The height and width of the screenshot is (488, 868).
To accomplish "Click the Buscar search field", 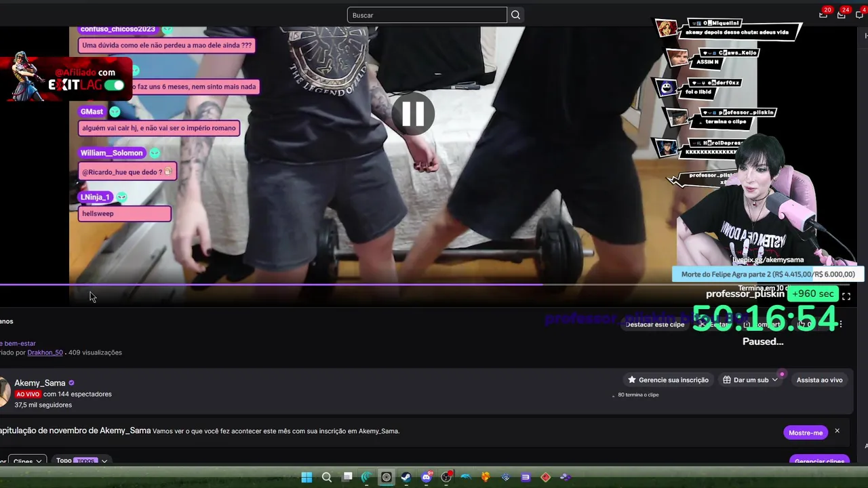I will click(427, 15).
